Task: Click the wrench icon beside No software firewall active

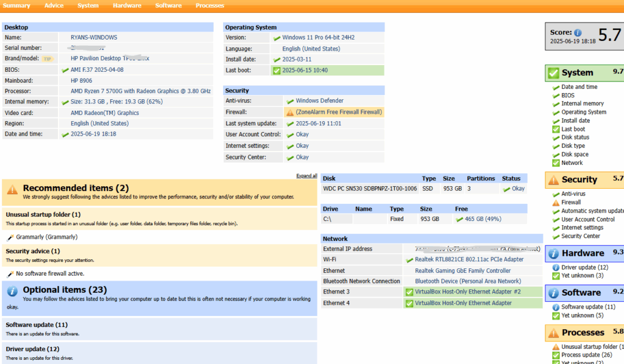Action: pos(10,274)
